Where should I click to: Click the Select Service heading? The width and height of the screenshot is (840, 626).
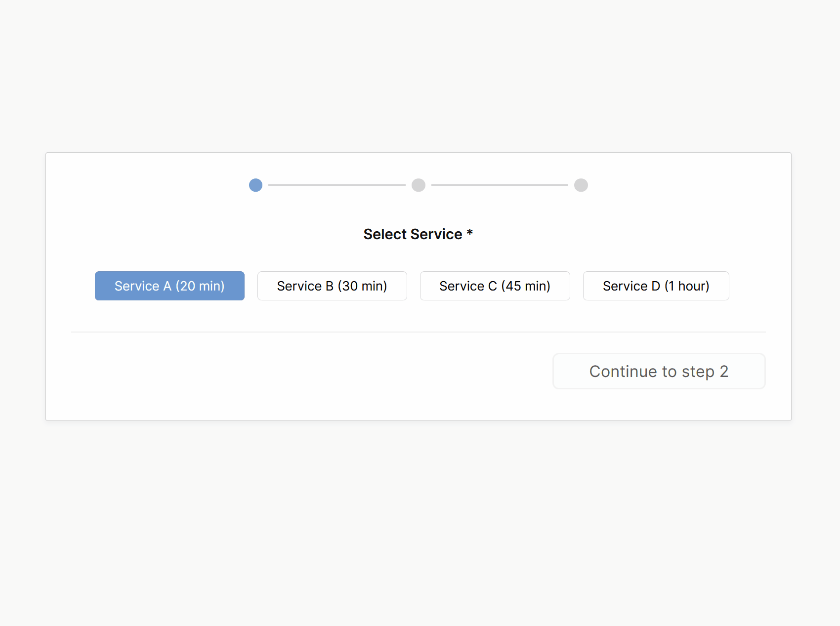[413, 234]
